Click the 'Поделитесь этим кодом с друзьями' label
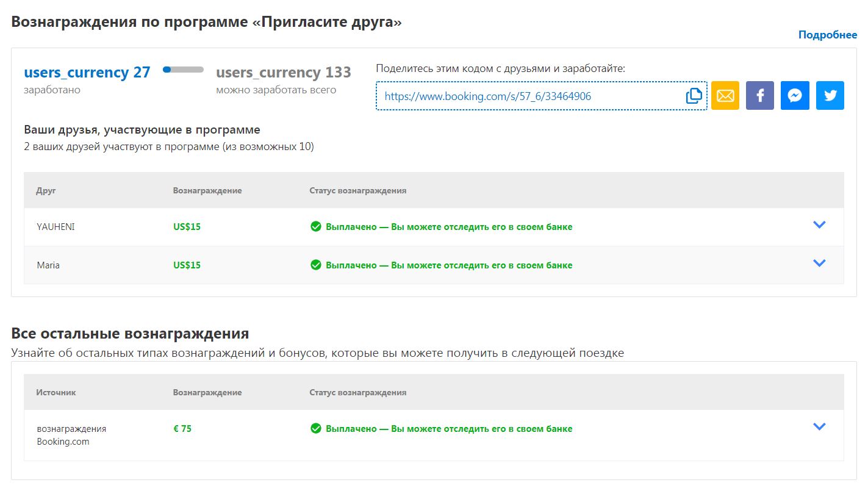The image size is (868, 488). [x=501, y=68]
